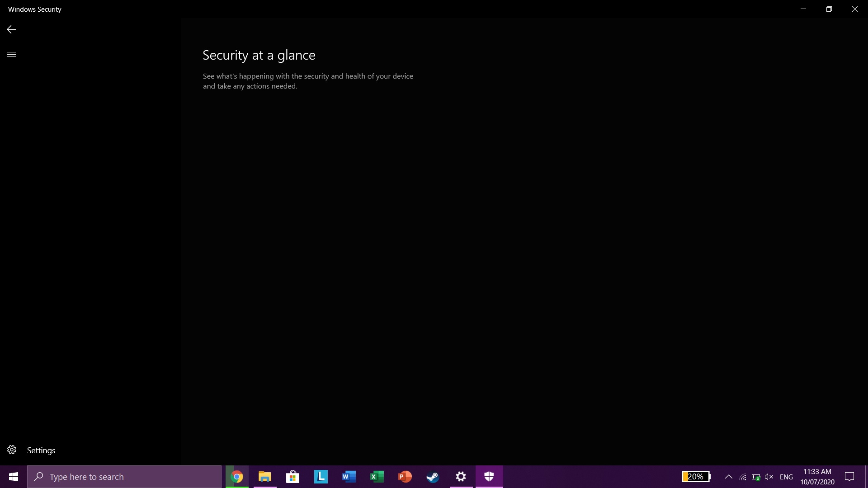Click Windows Security shield on taskbar
This screenshot has height=488, width=868.
point(489,477)
